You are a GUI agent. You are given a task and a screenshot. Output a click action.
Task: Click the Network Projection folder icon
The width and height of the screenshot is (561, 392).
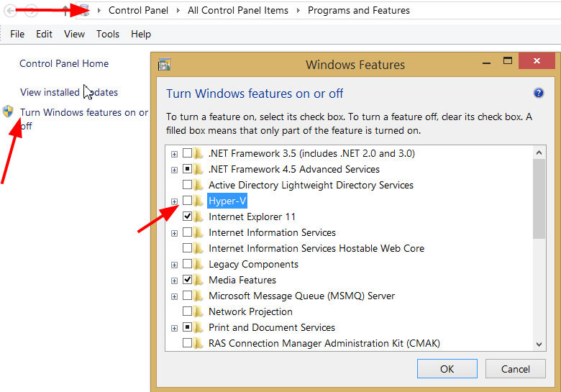(199, 311)
